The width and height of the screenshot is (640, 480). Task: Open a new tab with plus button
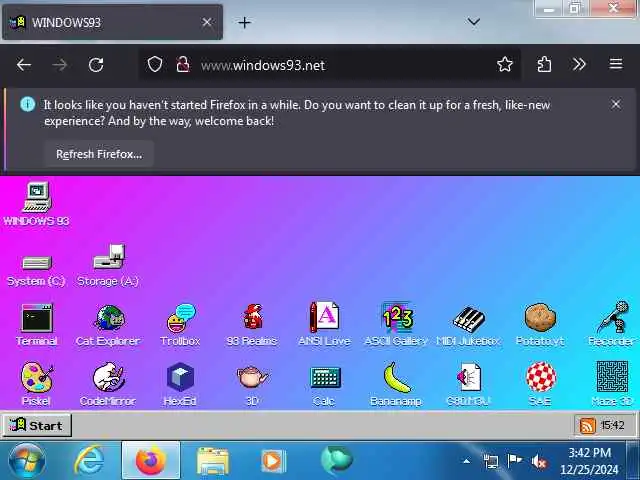244,22
